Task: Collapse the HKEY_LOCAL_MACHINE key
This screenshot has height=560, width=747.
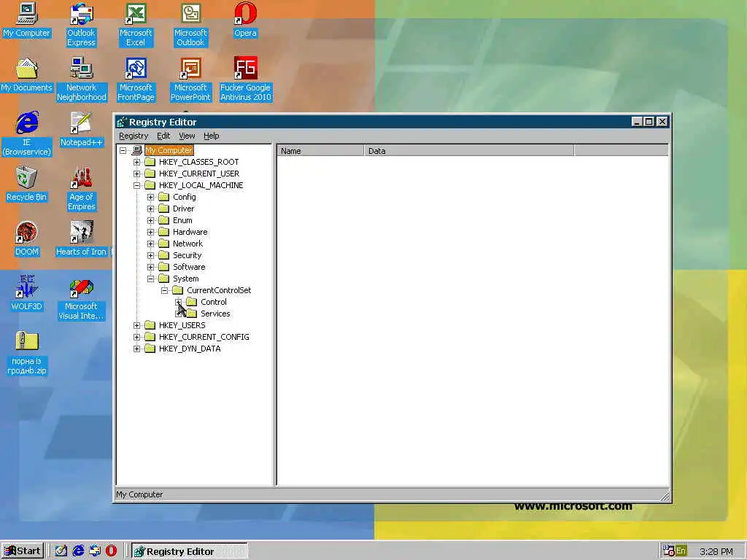Action: 136,185
